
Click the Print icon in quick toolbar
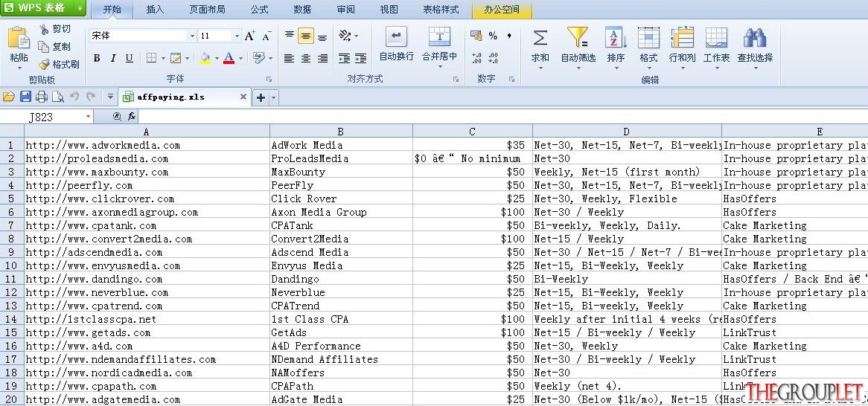point(42,97)
